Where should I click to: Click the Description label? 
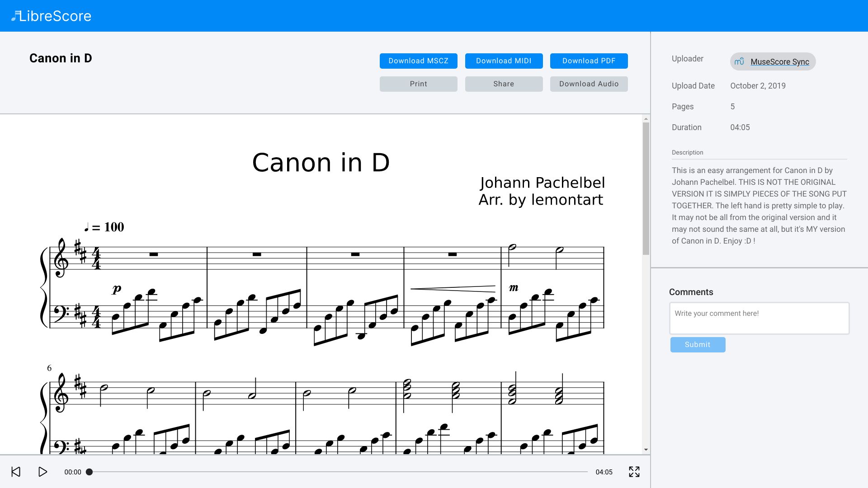(x=687, y=153)
